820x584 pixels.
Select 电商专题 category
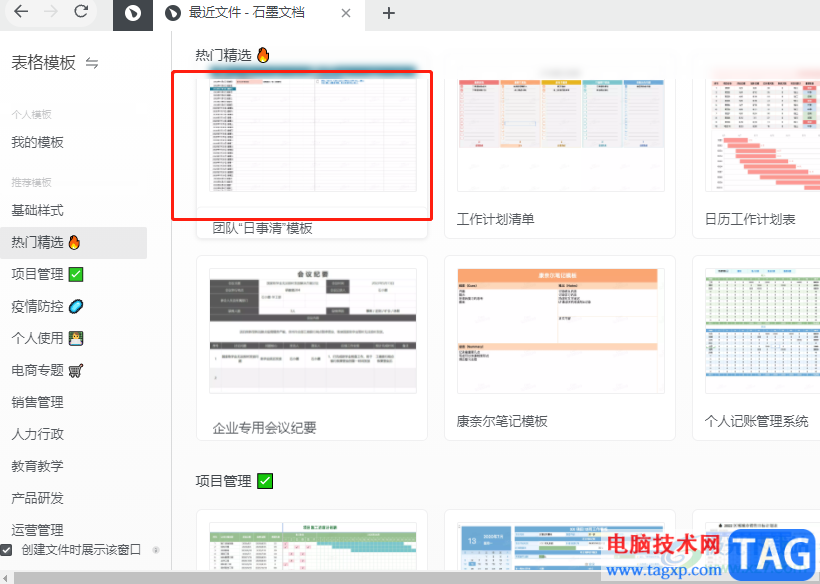point(47,371)
